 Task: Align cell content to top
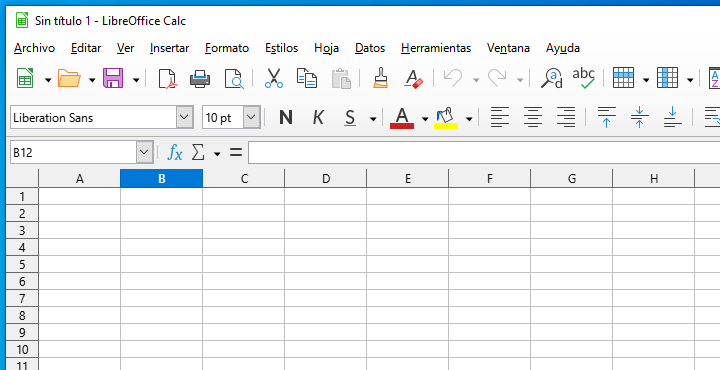pos(606,117)
